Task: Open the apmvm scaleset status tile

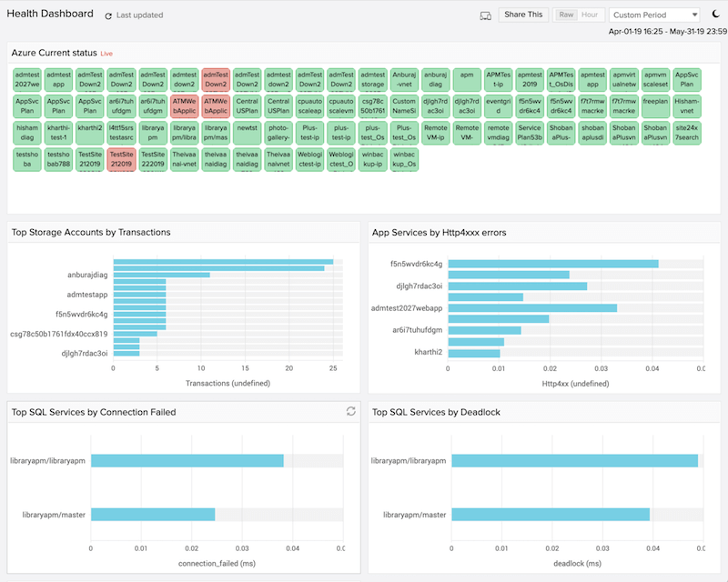Action: click(655, 79)
